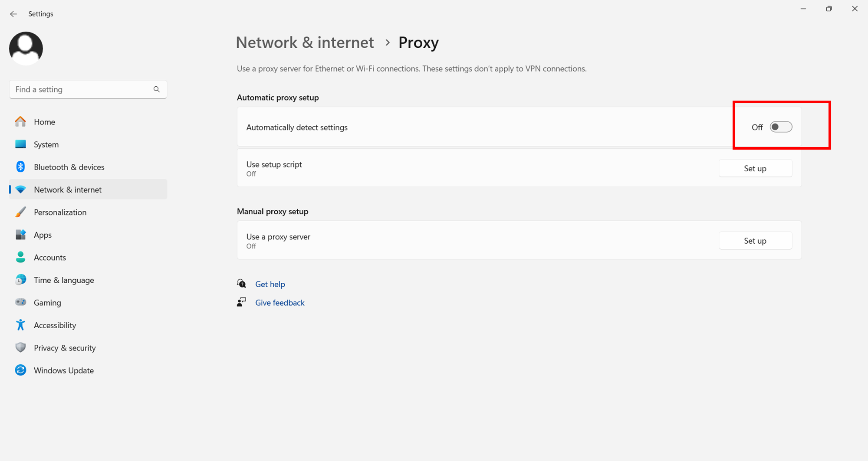Image resolution: width=868 pixels, height=461 pixels.
Task: Click Set up for setup script
Action: tap(755, 168)
